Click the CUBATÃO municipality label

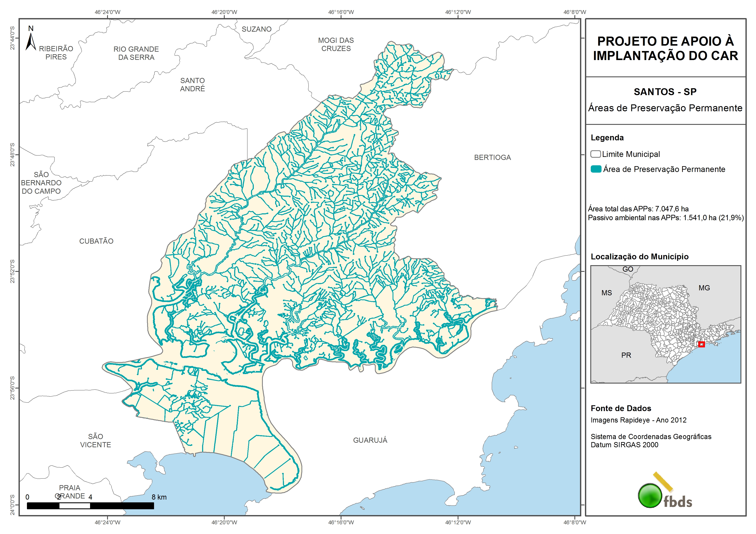(96, 241)
